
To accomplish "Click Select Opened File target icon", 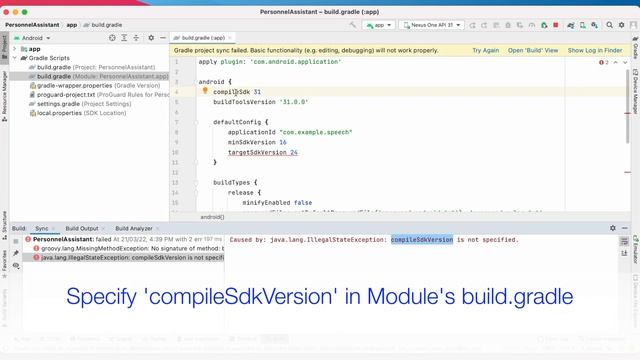I will 112,38.
